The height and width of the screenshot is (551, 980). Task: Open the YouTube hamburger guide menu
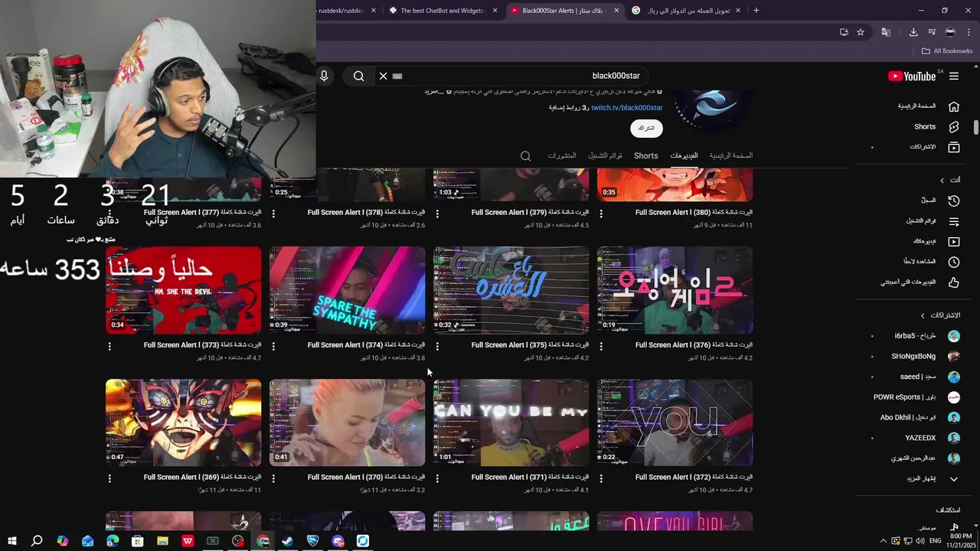tap(954, 76)
